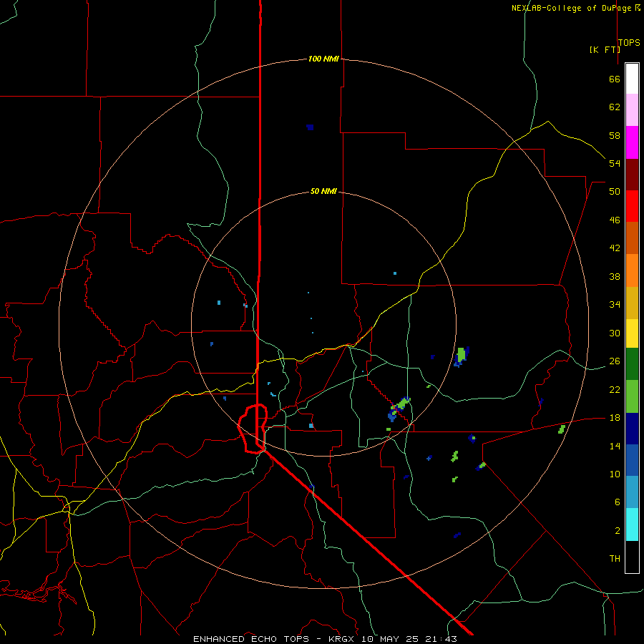Click the NEXLAB-College of DuPage credit text
644x644 pixels.
[571, 8]
